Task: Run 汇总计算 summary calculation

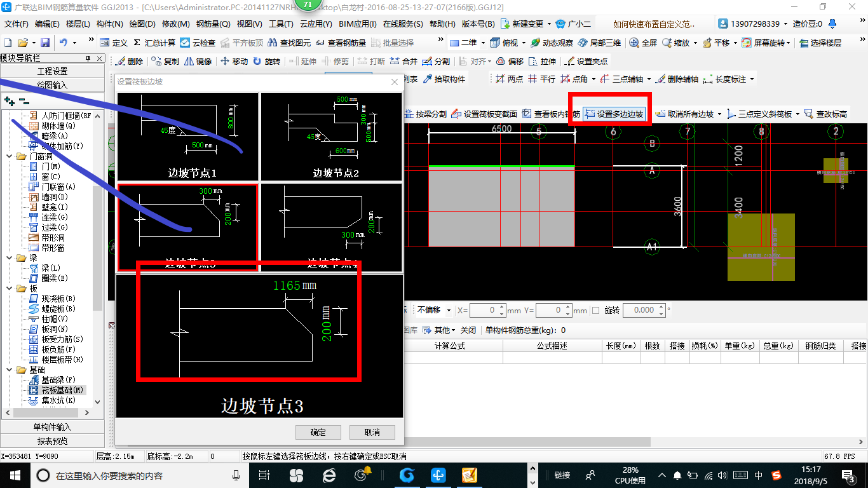Action: [x=154, y=43]
